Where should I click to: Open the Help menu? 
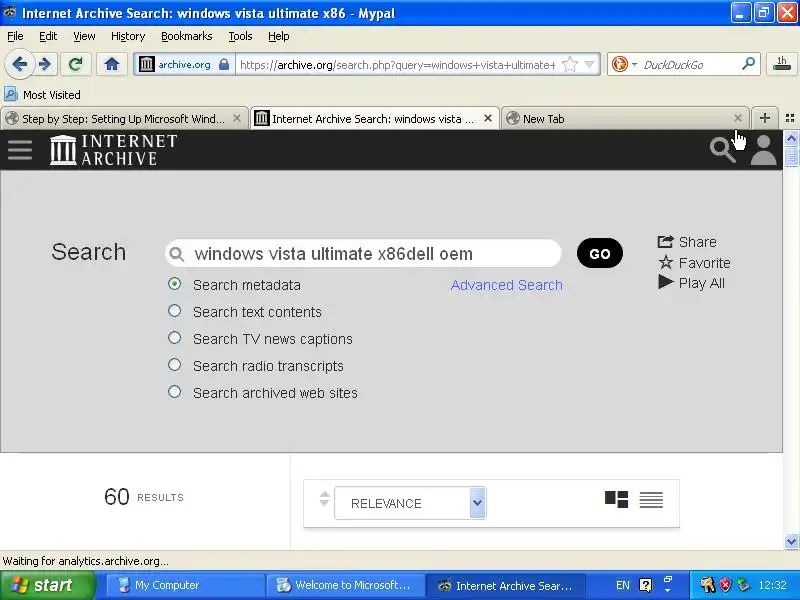(279, 36)
